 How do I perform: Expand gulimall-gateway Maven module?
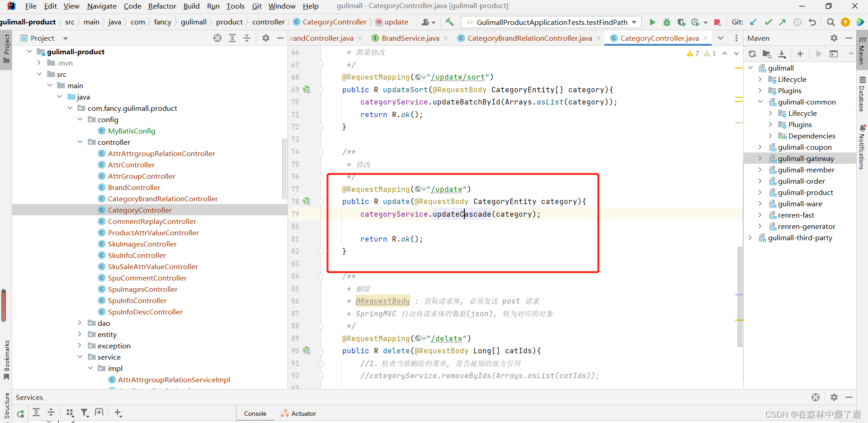[x=760, y=158]
